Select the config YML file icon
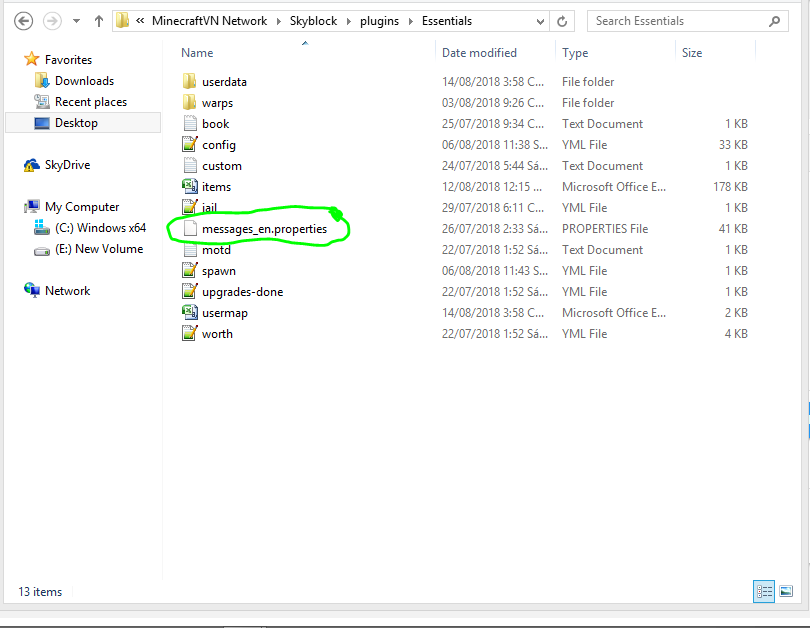Viewport: 810px width, 628px height. pyautogui.click(x=190, y=144)
